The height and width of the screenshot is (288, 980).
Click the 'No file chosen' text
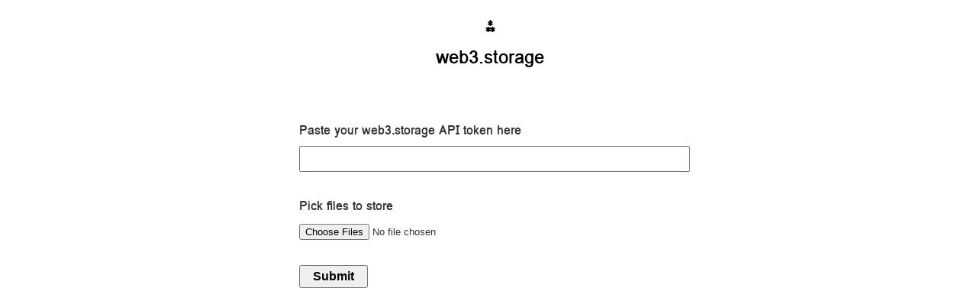click(404, 232)
